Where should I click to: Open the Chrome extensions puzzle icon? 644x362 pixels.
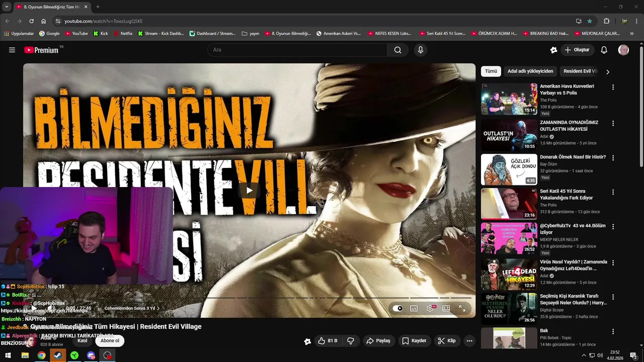point(606,21)
